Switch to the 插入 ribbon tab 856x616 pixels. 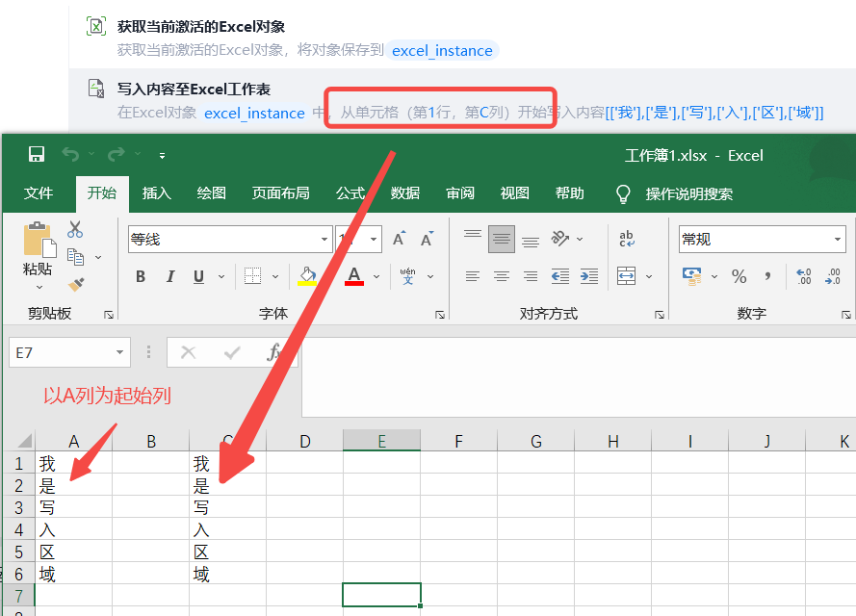point(156,193)
